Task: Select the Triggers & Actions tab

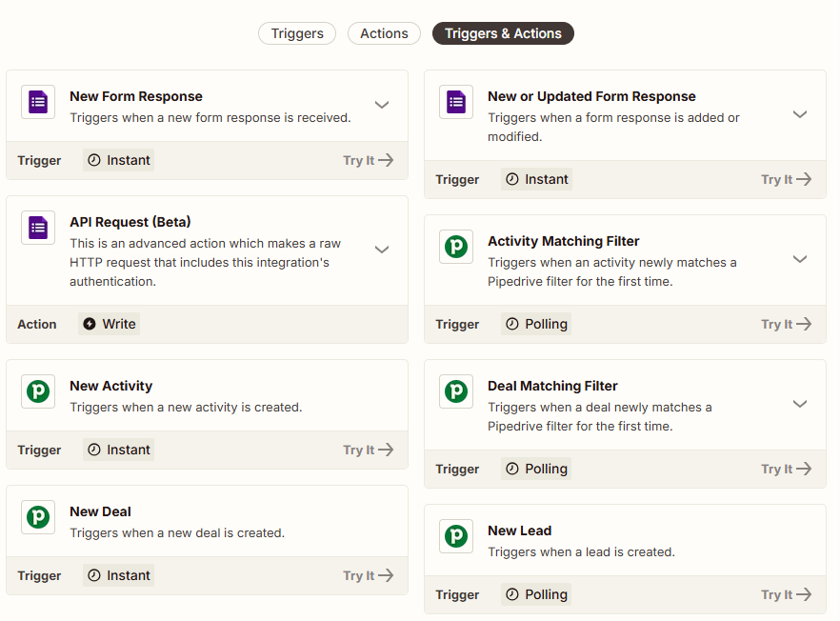Action: click(503, 33)
